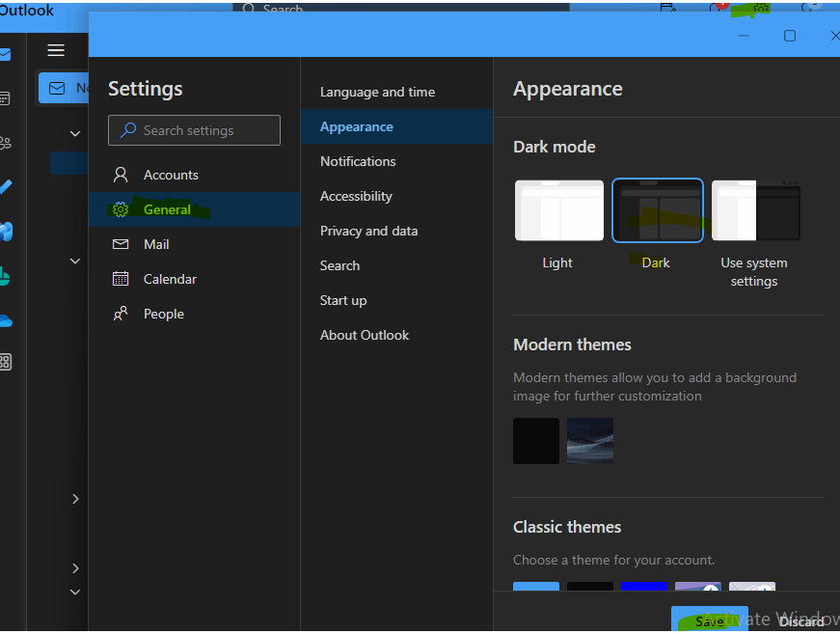840x634 pixels.
Task: Click the hamburger menu icon
Action: (56, 50)
